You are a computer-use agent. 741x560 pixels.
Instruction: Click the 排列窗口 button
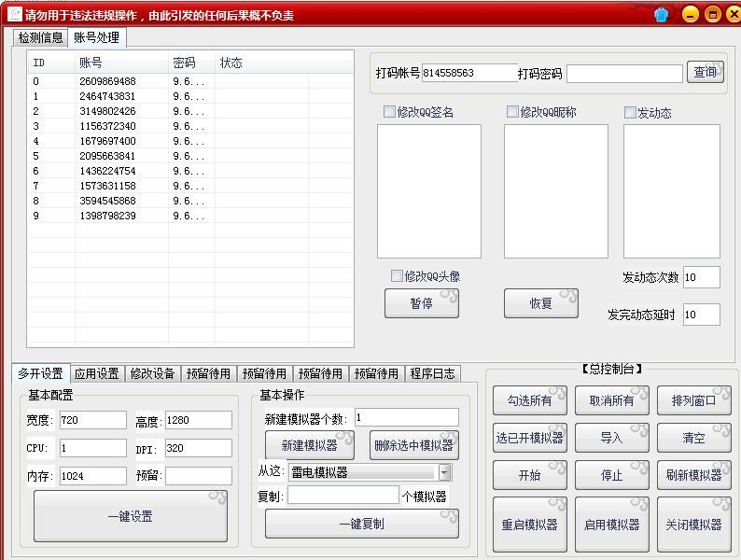click(x=694, y=400)
